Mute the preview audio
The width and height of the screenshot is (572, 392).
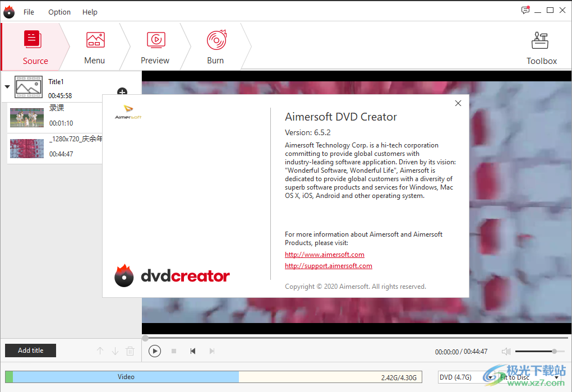point(506,352)
